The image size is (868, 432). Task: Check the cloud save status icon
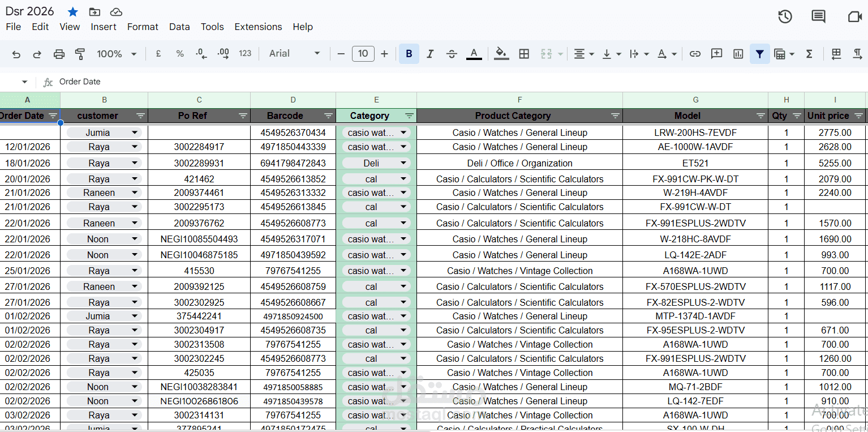116,12
